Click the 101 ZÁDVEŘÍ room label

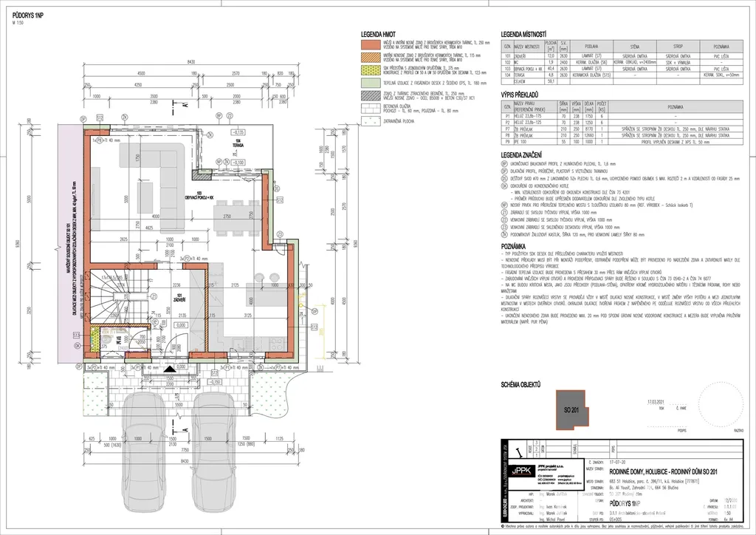(x=178, y=297)
